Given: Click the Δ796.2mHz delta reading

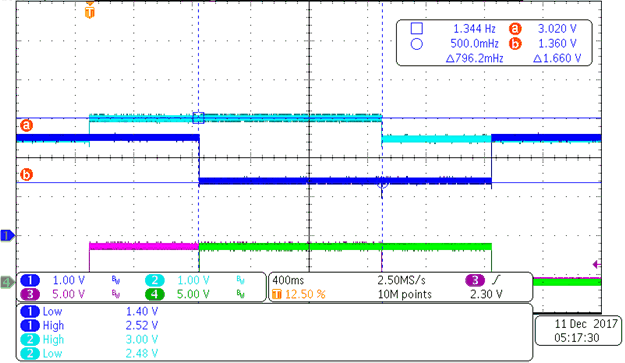Looking at the screenshot, I should tap(474, 58).
